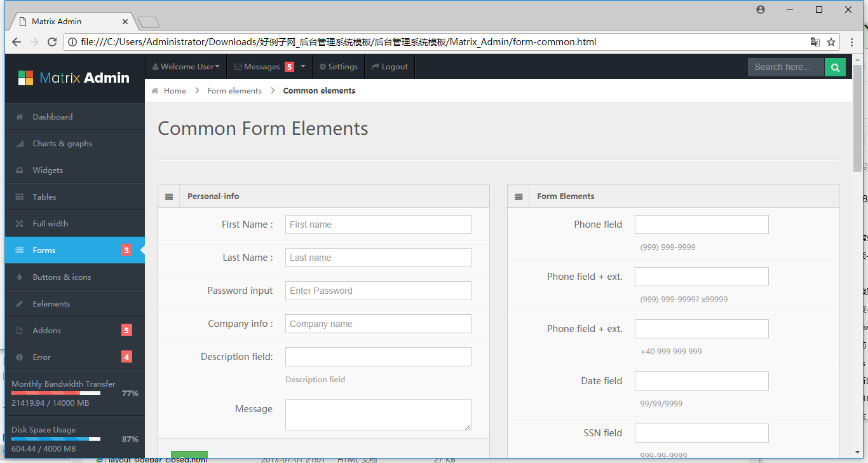Click the Description field input
Viewport: 868px width, 463px height.
[x=378, y=357]
